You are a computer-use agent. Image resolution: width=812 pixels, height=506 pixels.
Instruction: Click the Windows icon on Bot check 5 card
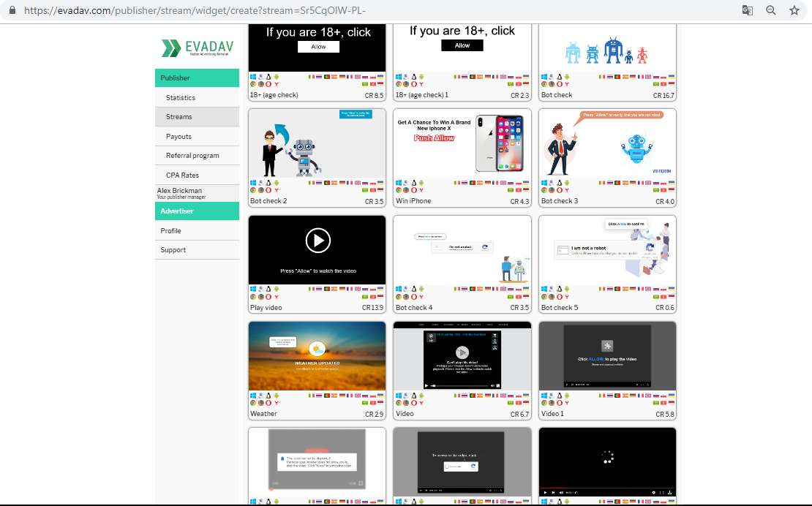(x=544, y=289)
